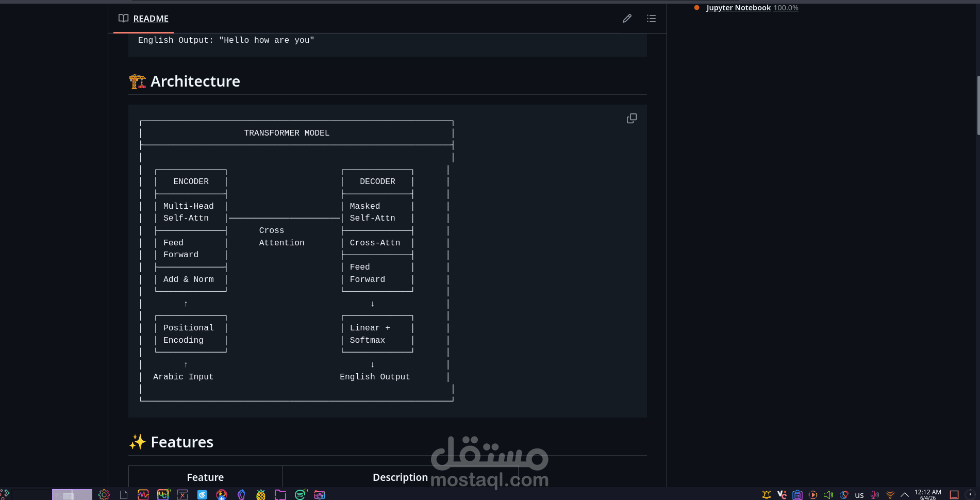Click the Jupyter Notebook language link
The height and width of the screenshot is (500, 980).
tap(738, 8)
